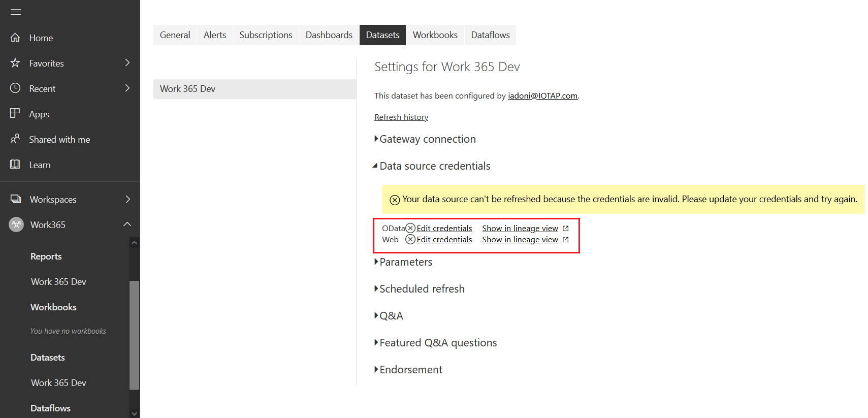Image resolution: width=868 pixels, height=418 pixels.
Task: Click the Shared with me person icon
Action: point(15,139)
